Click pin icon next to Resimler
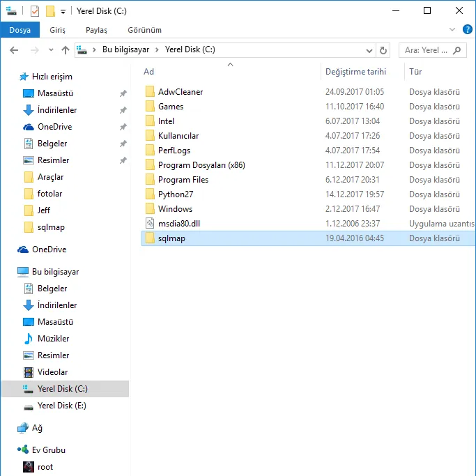Image resolution: width=476 pixels, height=476 pixels. coord(123,160)
